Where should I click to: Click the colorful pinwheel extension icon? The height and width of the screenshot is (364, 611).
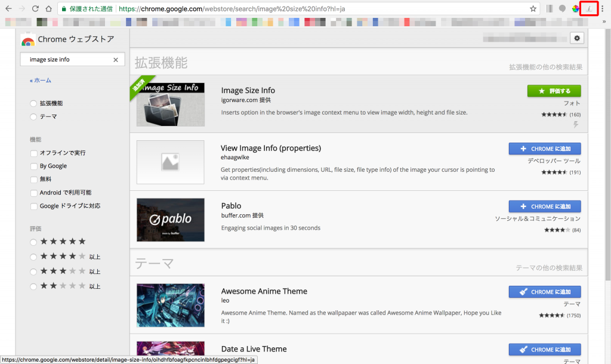coord(576,8)
